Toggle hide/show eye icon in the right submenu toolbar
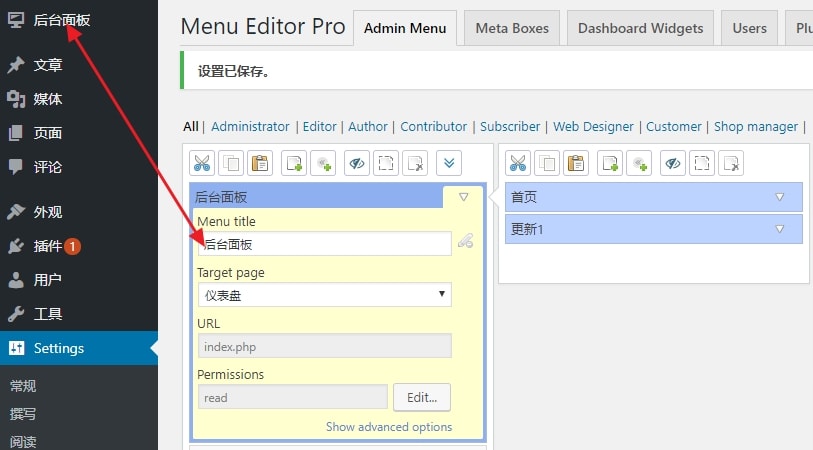 (674, 163)
